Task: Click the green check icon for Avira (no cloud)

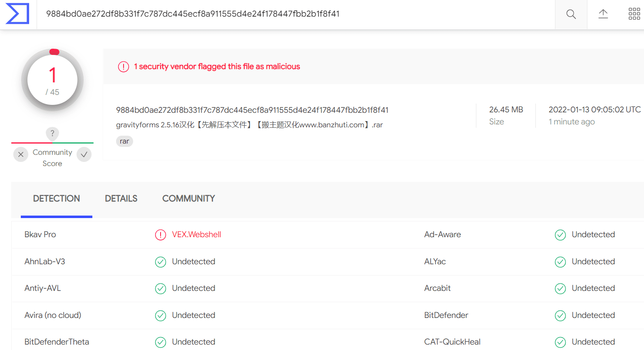Action: pyautogui.click(x=161, y=315)
